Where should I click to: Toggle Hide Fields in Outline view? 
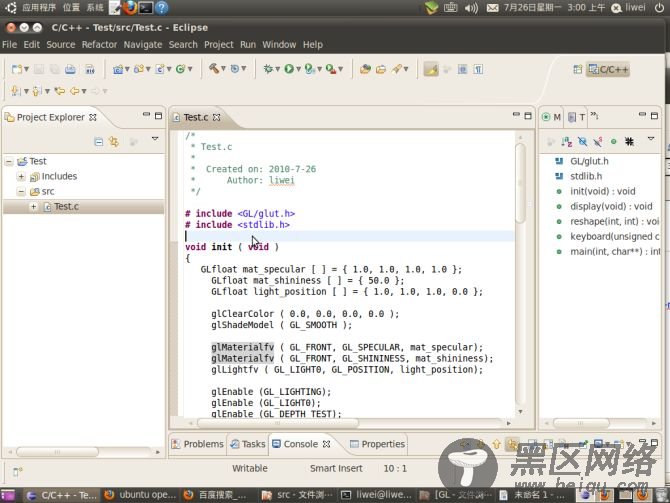[582, 141]
